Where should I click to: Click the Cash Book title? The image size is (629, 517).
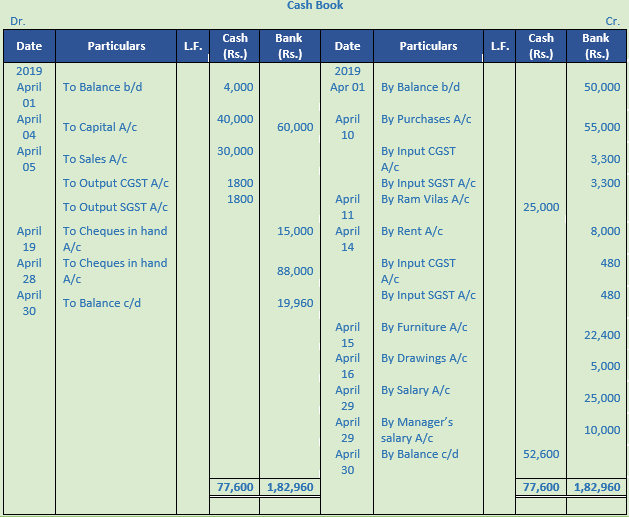pos(315,5)
